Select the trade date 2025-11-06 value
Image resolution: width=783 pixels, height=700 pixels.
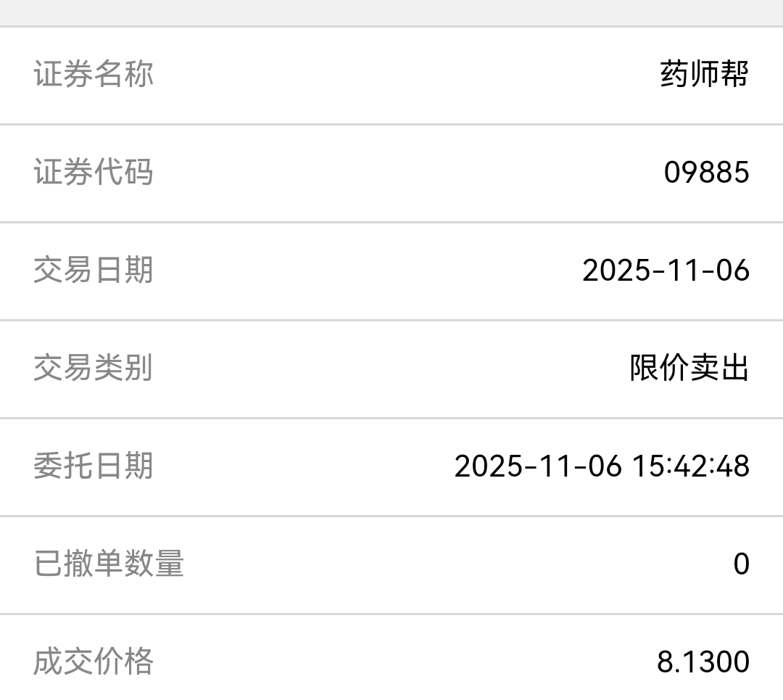tap(666, 271)
